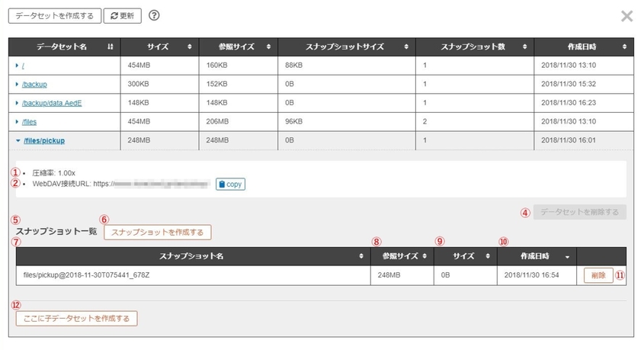The height and width of the screenshot is (350, 644).
Task: Click ここに子データセットを作成する button
Action: (75, 318)
